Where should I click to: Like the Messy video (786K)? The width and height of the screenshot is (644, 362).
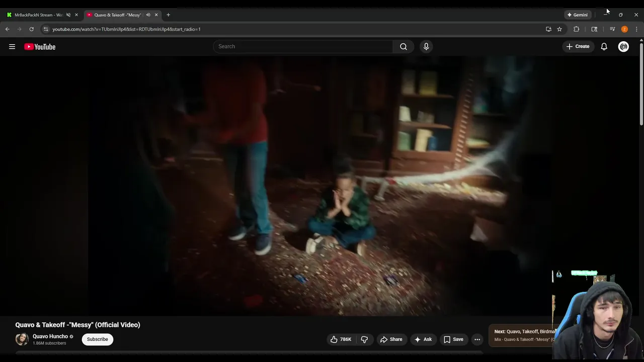pos(341,339)
